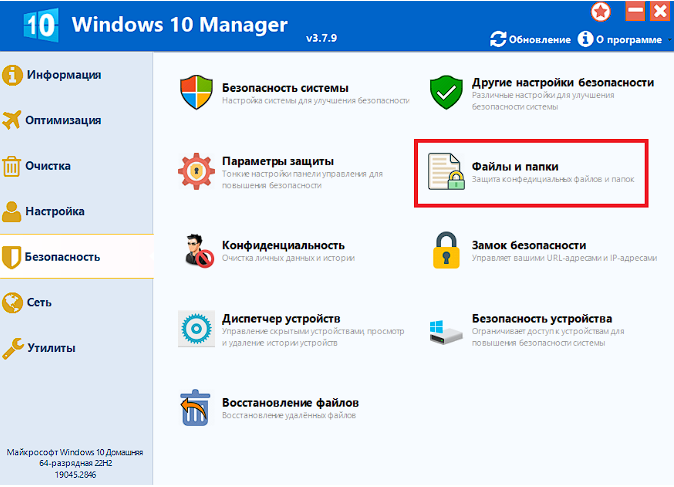Switch to the Настройка tab

tap(77, 211)
